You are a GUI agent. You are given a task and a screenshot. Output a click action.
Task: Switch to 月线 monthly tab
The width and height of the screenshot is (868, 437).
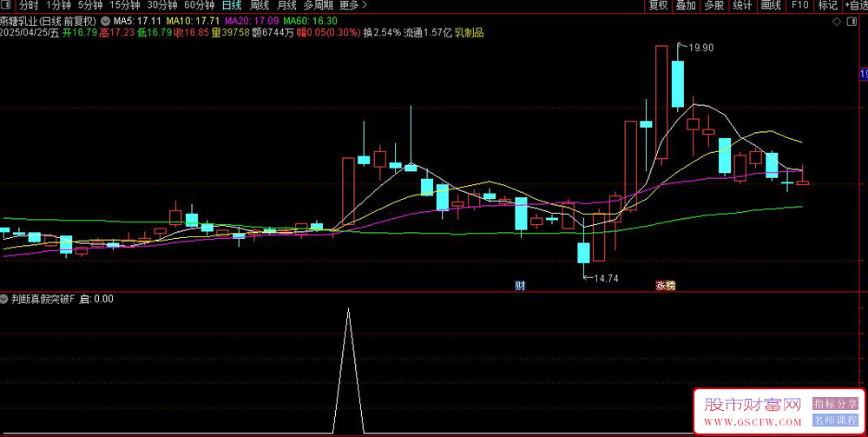point(286,5)
